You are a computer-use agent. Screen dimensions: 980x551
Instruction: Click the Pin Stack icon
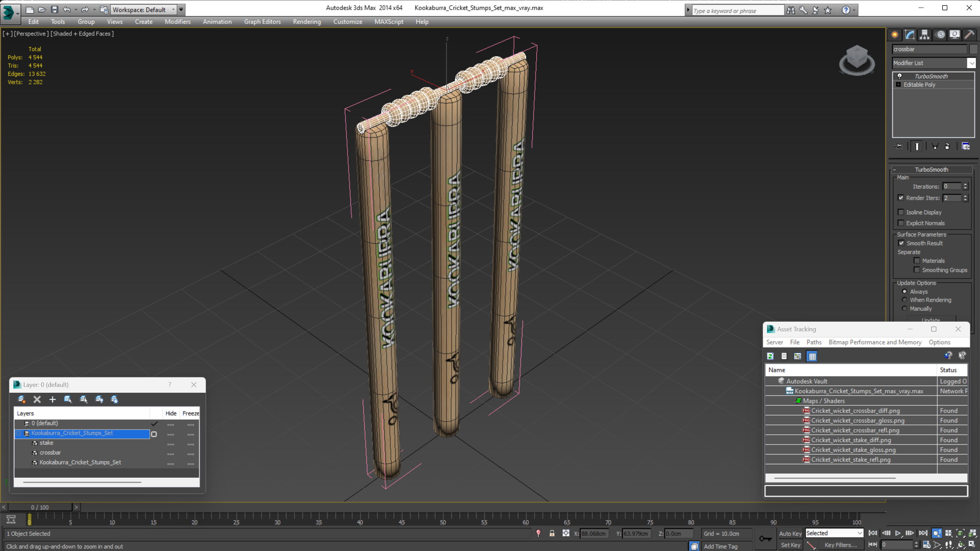pos(899,146)
